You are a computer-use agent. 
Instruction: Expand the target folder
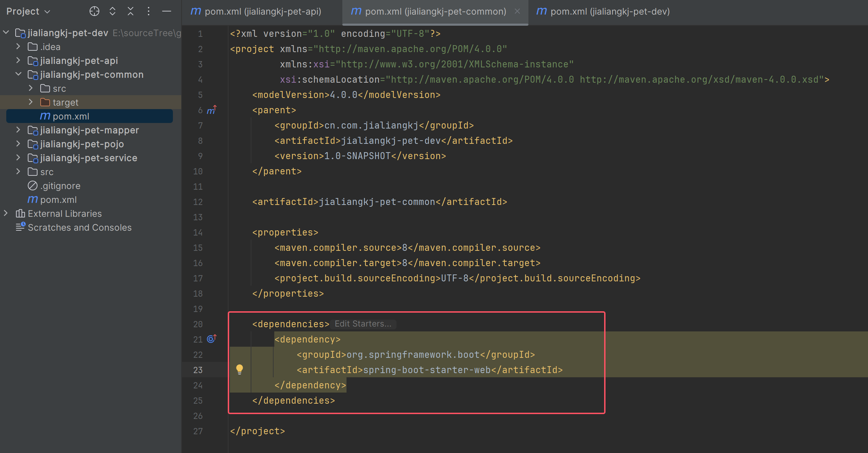[x=31, y=102]
